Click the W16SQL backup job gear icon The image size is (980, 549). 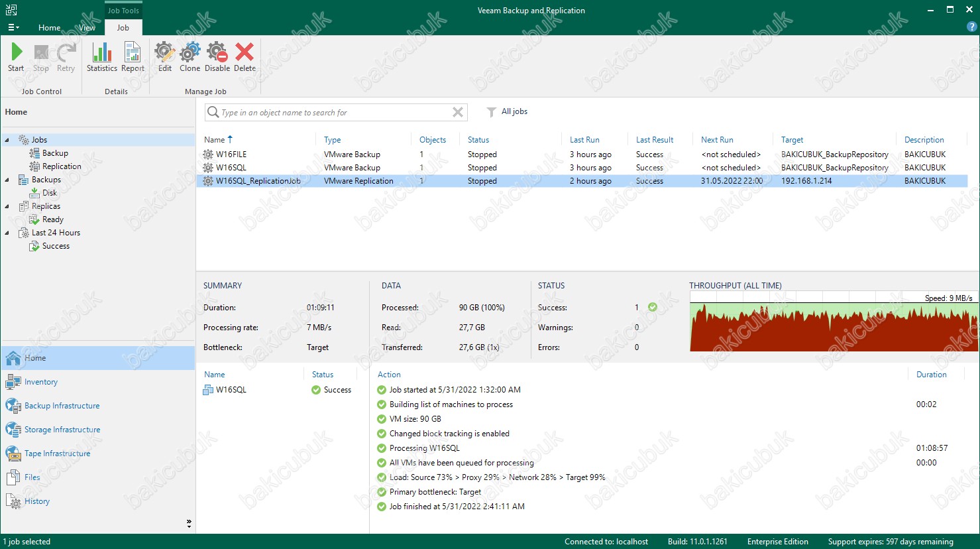(x=208, y=168)
